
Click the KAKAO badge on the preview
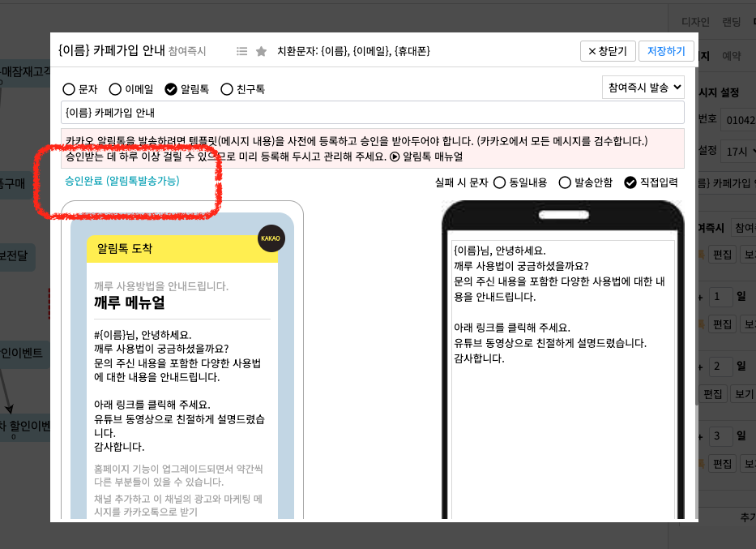[x=271, y=238]
